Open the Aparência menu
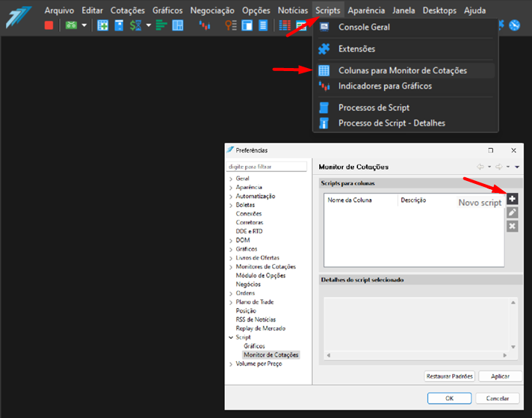The width and height of the screenshot is (532, 418). click(366, 10)
